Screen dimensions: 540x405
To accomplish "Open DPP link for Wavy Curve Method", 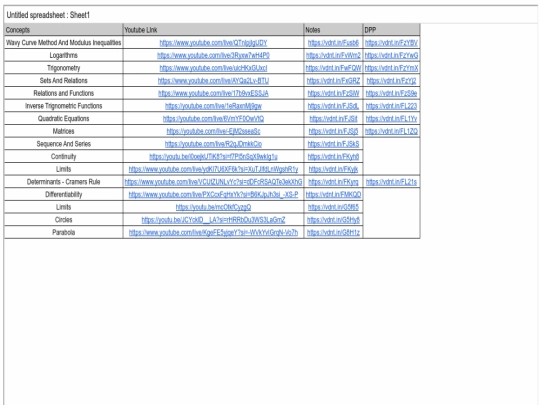I will [391, 43].
